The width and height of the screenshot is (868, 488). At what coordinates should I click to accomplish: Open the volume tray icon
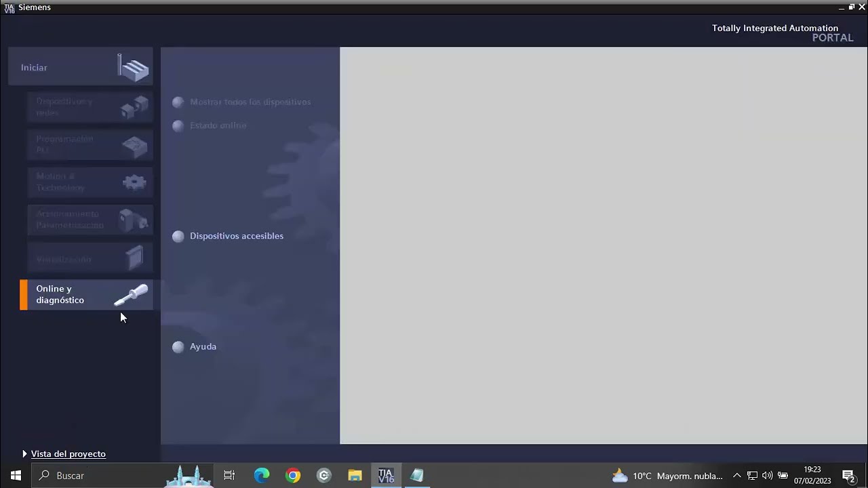[x=767, y=476]
